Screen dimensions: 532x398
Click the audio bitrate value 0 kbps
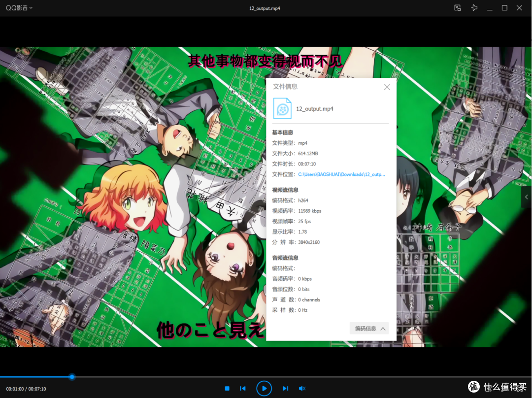point(305,279)
